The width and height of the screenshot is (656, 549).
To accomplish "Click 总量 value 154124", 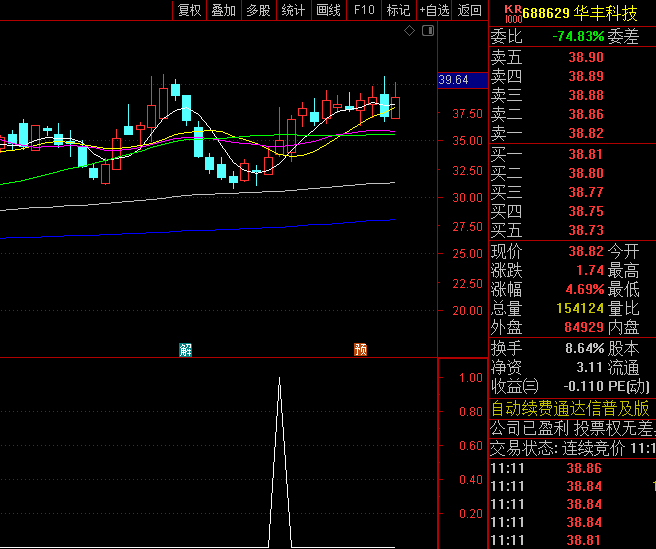I will pos(580,309).
